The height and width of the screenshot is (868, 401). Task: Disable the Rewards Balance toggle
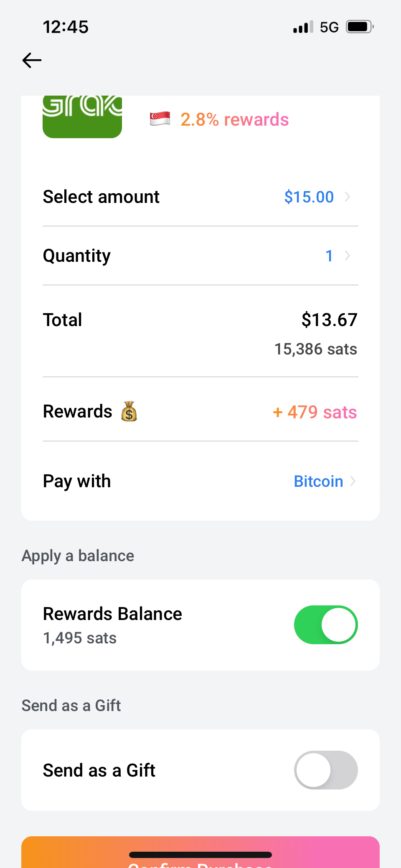click(x=326, y=625)
